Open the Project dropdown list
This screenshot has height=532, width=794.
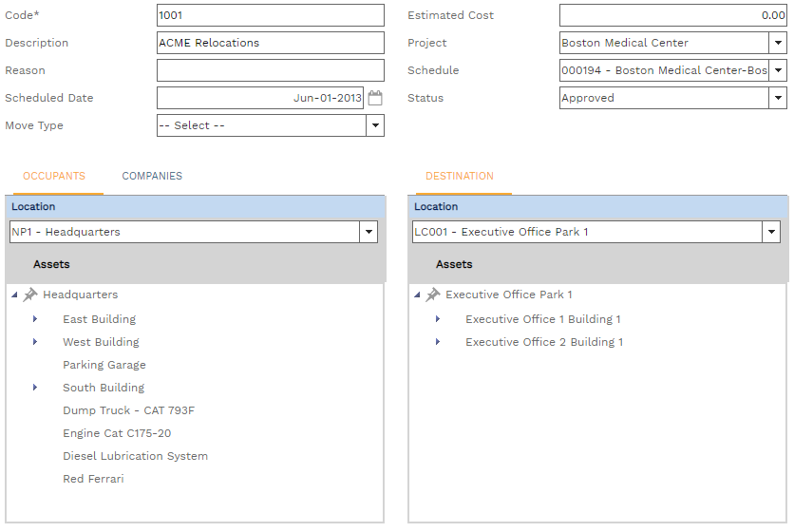778,43
